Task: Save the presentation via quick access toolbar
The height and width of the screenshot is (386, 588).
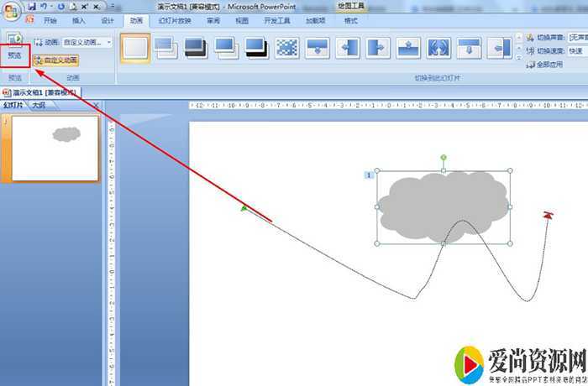Action: click(x=31, y=6)
